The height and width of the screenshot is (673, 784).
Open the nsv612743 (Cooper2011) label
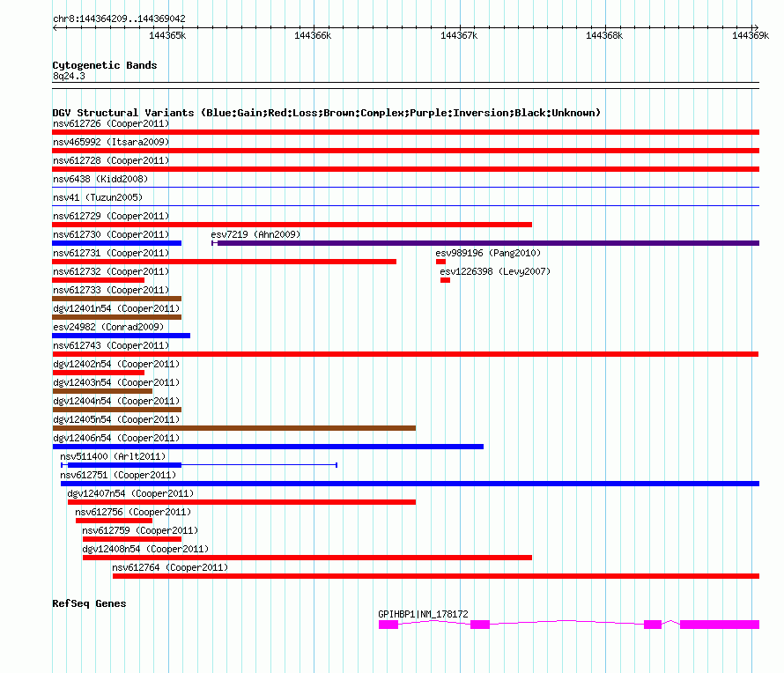point(111,345)
